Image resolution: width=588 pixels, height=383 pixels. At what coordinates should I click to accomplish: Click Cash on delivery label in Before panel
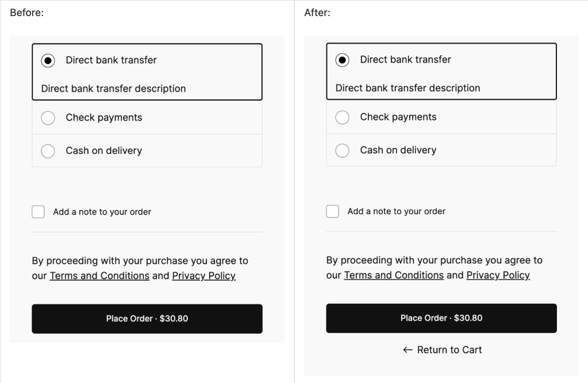click(103, 151)
